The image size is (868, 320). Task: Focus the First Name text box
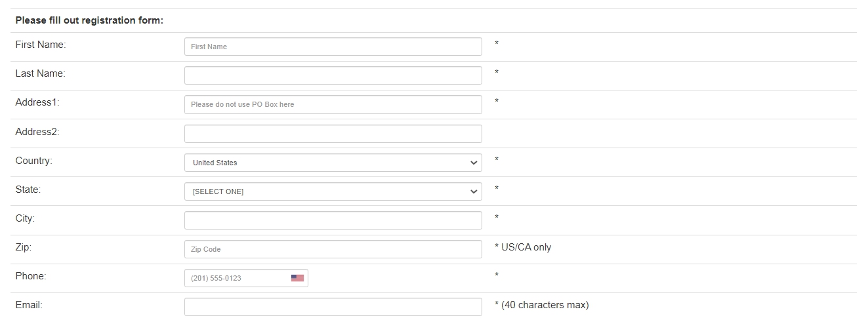(x=333, y=47)
